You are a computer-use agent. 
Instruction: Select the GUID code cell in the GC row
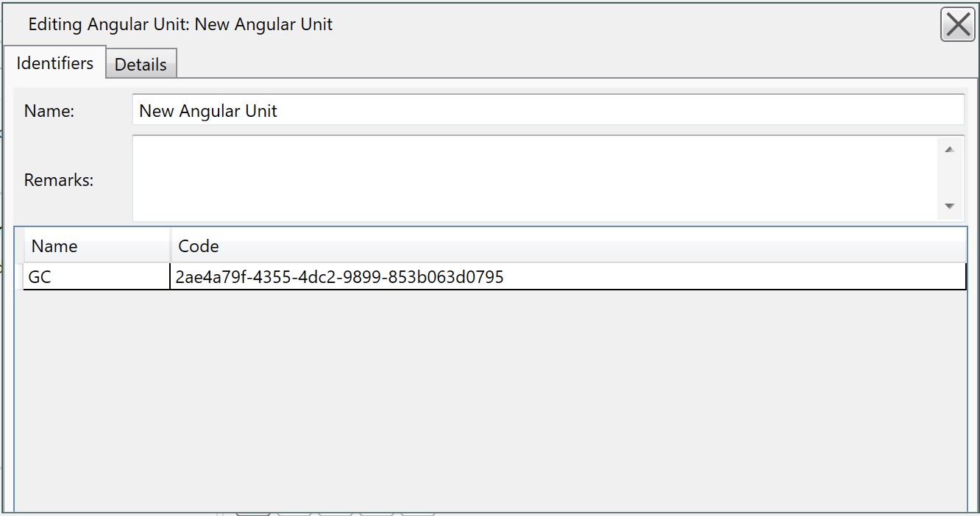[x=568, y=277]
